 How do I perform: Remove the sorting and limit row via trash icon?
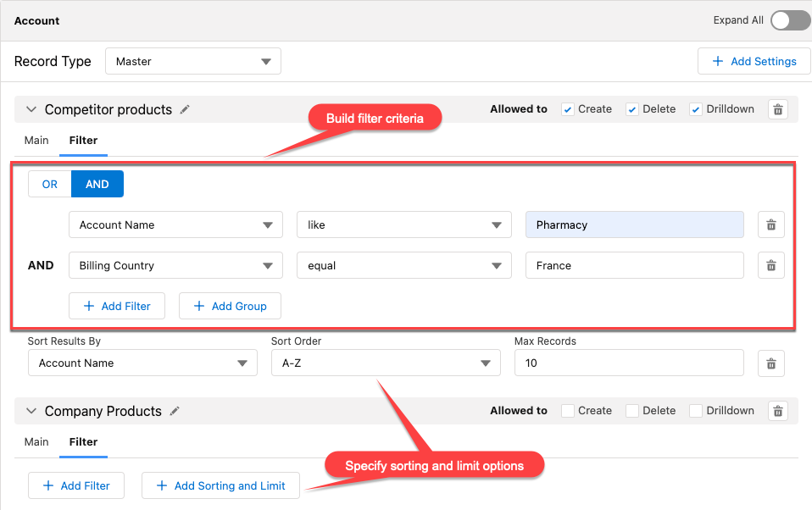pos(770,363)
